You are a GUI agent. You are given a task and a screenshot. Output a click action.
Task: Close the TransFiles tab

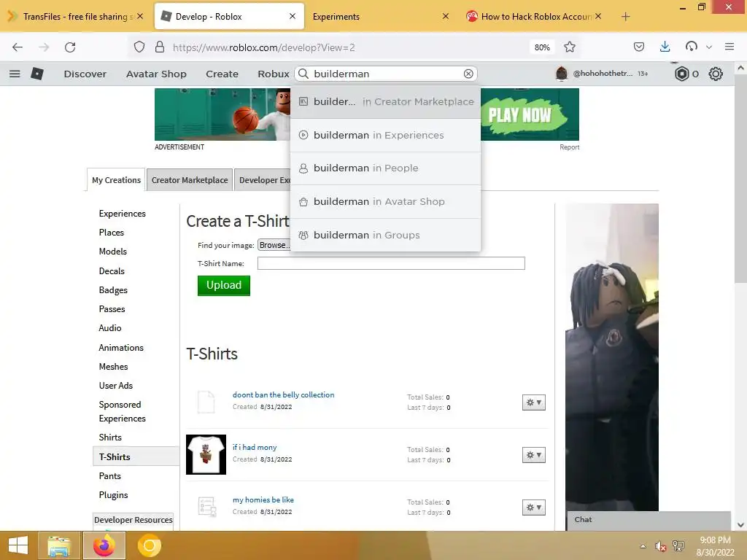[x=140, y=16]
